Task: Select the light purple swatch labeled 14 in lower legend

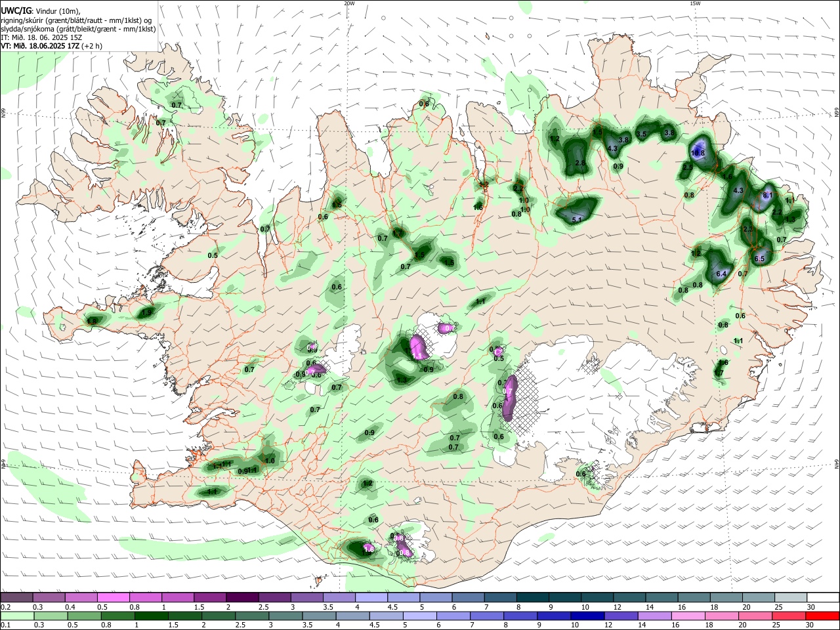Action: coord(656,616)
